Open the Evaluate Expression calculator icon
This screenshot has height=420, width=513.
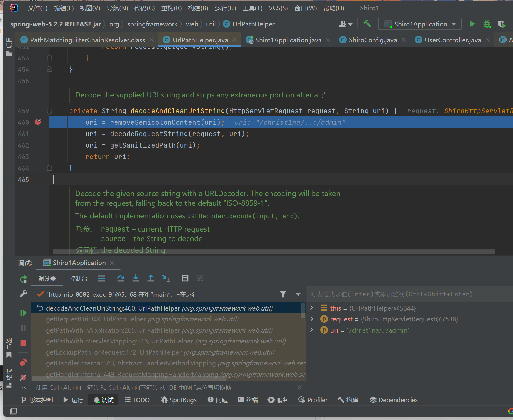tap(185, 278)
